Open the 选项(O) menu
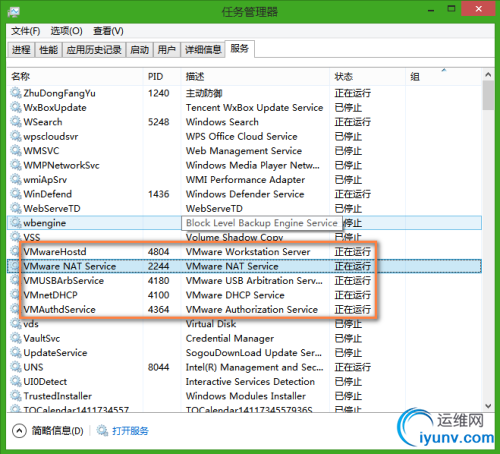The width and height of the screenshot is (500, 454). click(x=66, y=31)
